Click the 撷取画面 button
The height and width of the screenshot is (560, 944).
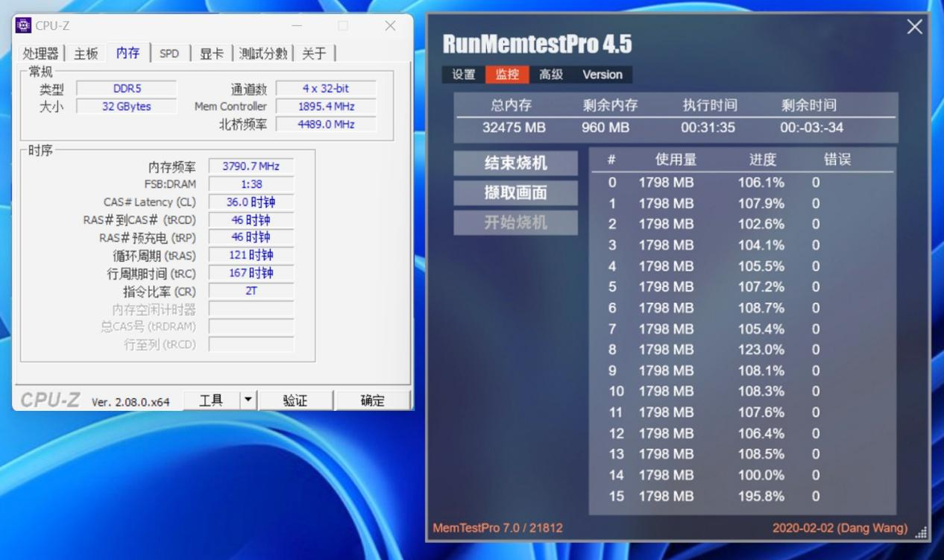coord(515,193)
